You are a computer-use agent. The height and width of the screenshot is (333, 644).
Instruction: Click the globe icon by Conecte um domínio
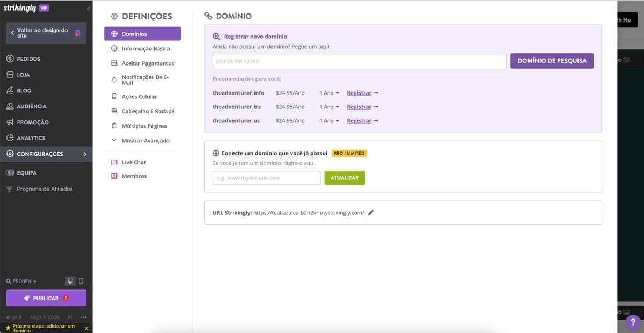(216, 153)
